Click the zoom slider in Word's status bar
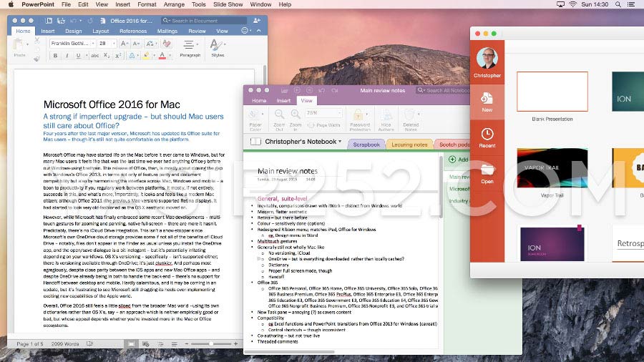 [x=210, y=344]
